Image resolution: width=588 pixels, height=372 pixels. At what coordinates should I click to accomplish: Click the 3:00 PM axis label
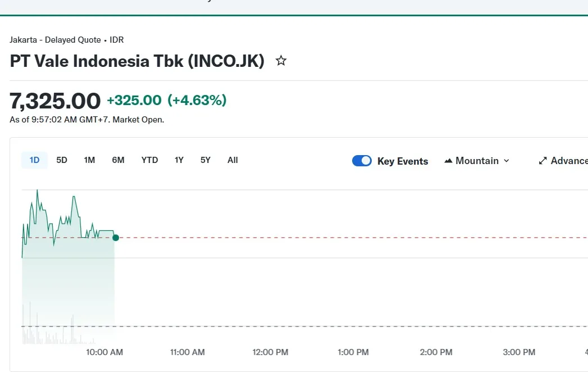519,352
